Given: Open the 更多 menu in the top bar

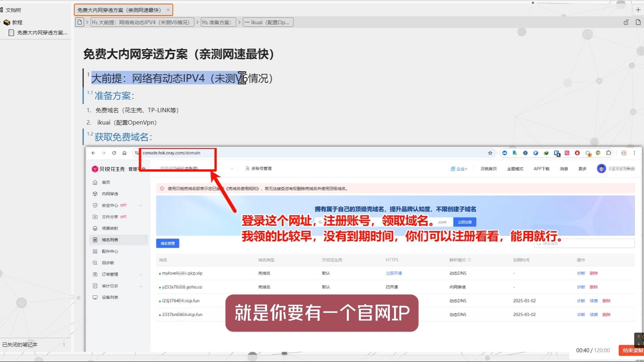Looking at the screenshot, I should coord(582,169).
